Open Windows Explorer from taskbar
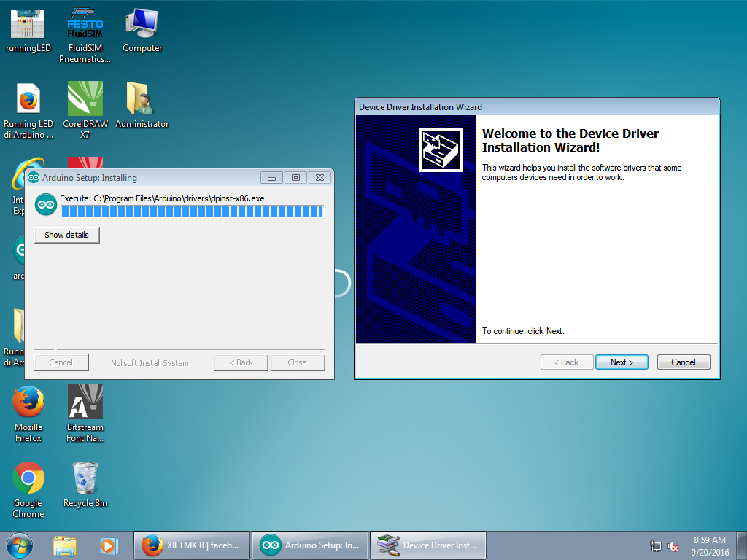The height and width of the screenshot is (560, 747). pyautogui.click(x=65, y=545)
